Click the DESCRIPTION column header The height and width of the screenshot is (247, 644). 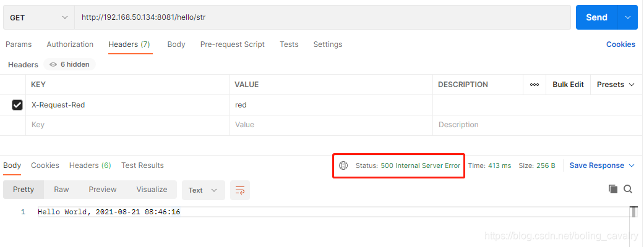[x=463, y=85]
